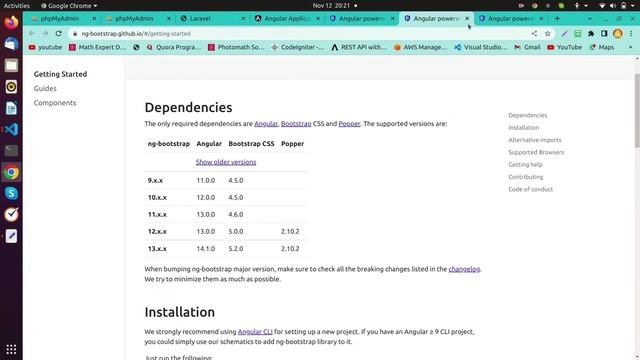
Task: Click the Bootstrap dependency link
Action: coord(296,124)
